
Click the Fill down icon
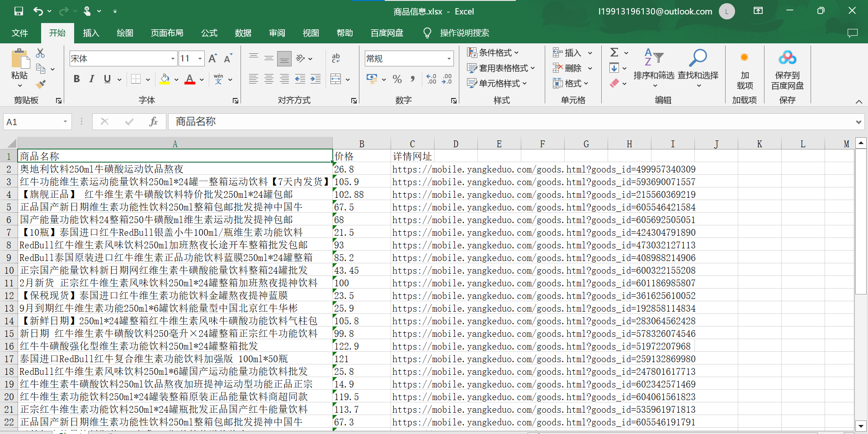[x=614, y=68]
